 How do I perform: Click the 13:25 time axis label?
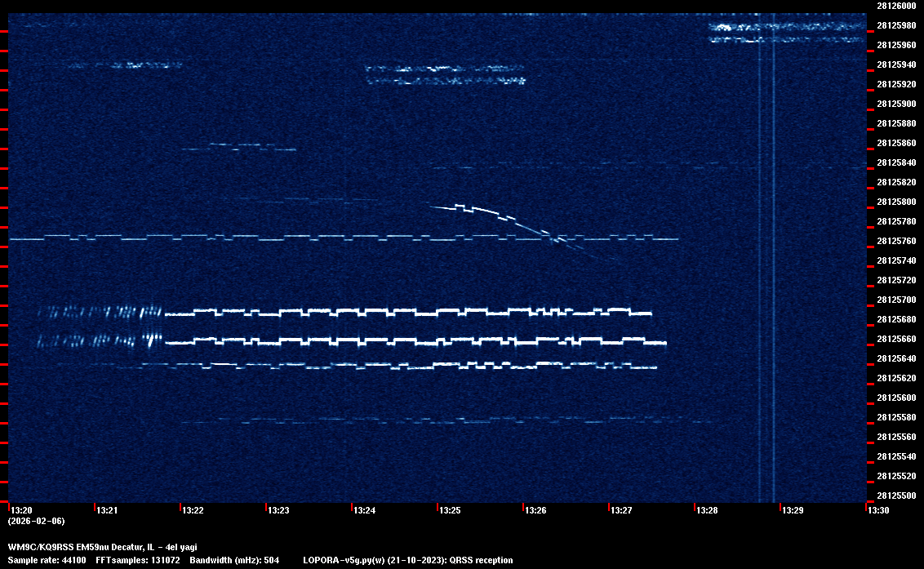[450, 510]
